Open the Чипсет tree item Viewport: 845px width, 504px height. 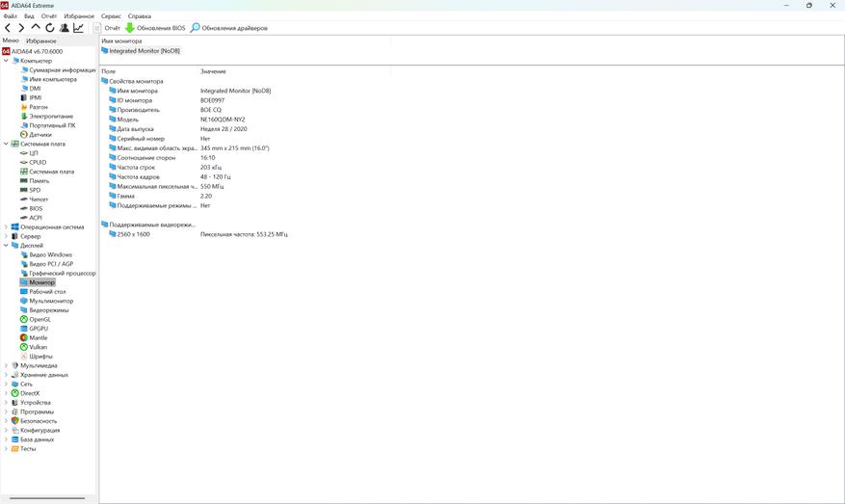point(34,199)
